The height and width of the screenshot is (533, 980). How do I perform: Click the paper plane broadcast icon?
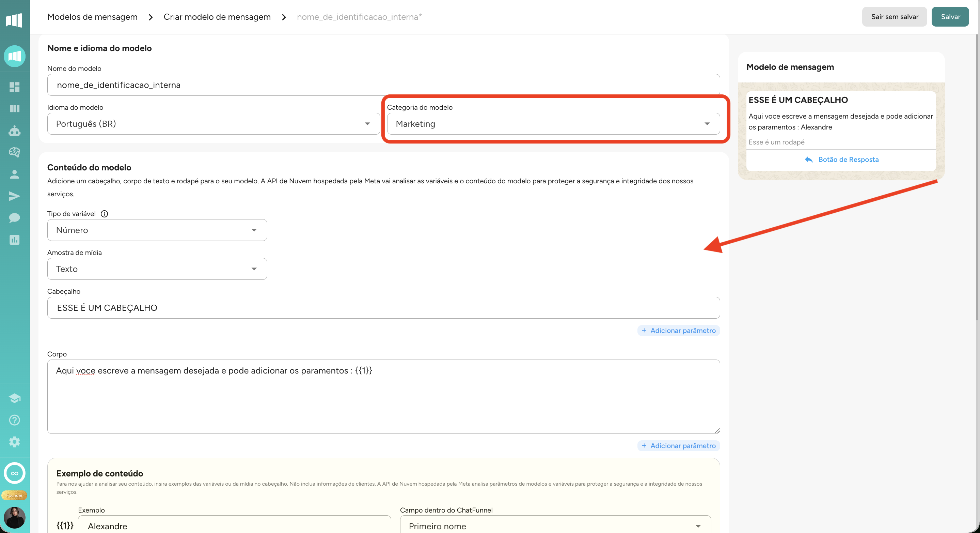(x=14, y=196)
